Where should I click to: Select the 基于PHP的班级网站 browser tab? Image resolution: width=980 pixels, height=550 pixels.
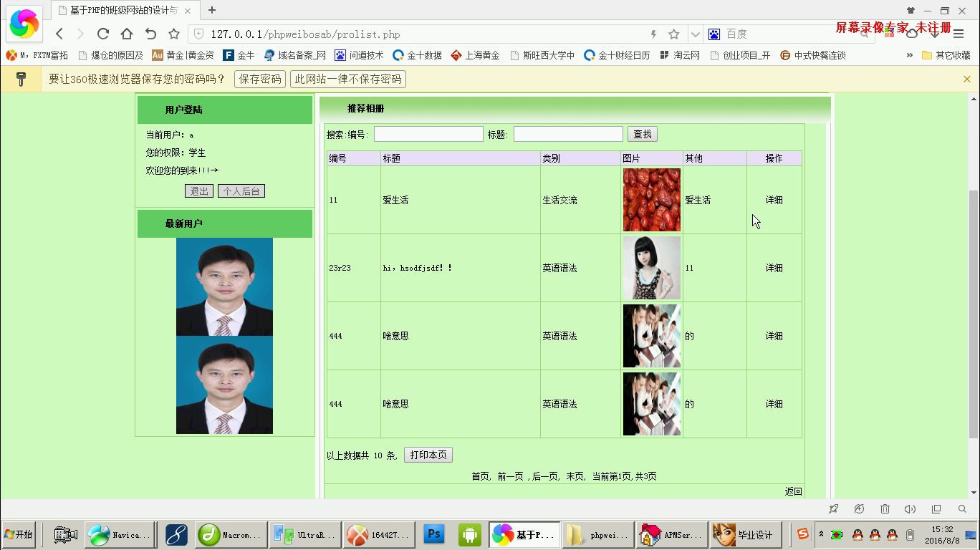[125, 11]
